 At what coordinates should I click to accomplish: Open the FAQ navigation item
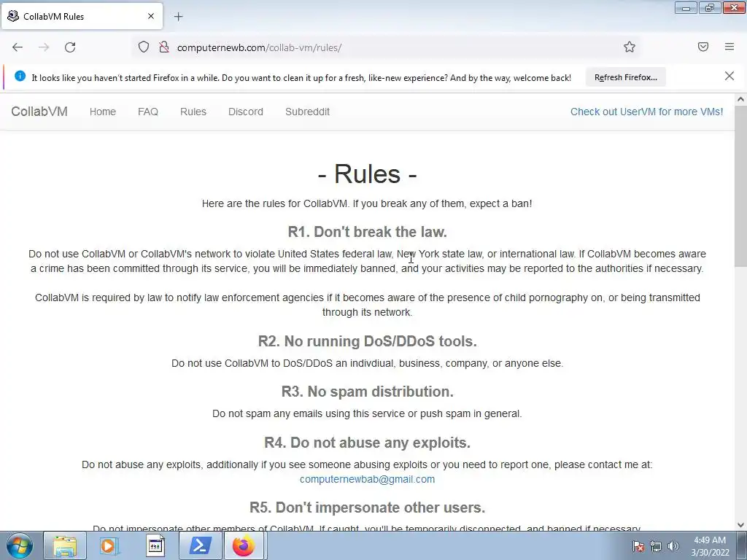pos(147,112)
